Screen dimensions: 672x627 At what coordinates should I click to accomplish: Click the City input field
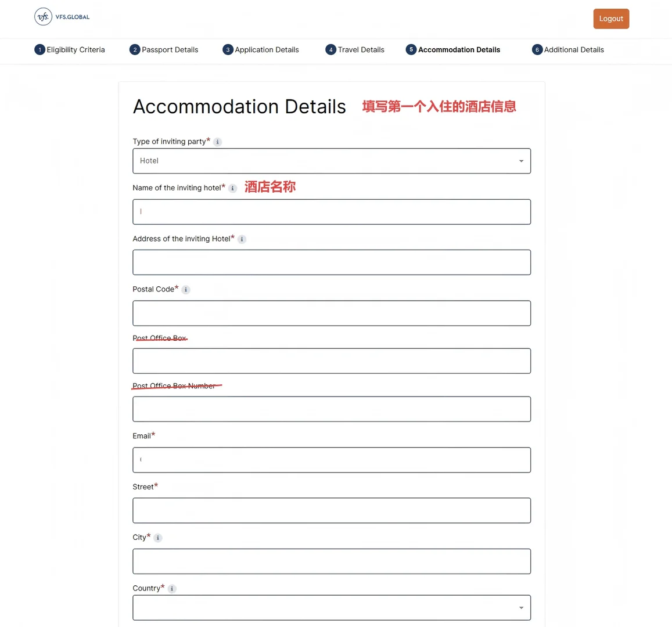coord(332,561)
